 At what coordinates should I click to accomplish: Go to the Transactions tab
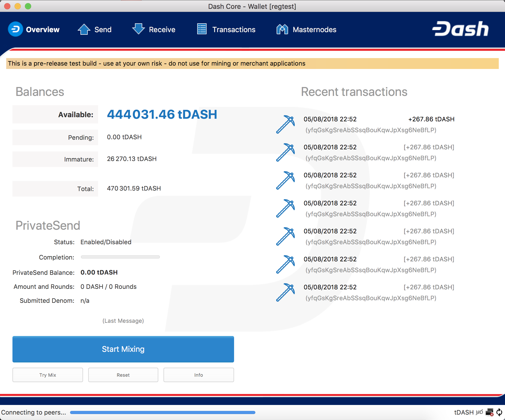tap(226, 29)
